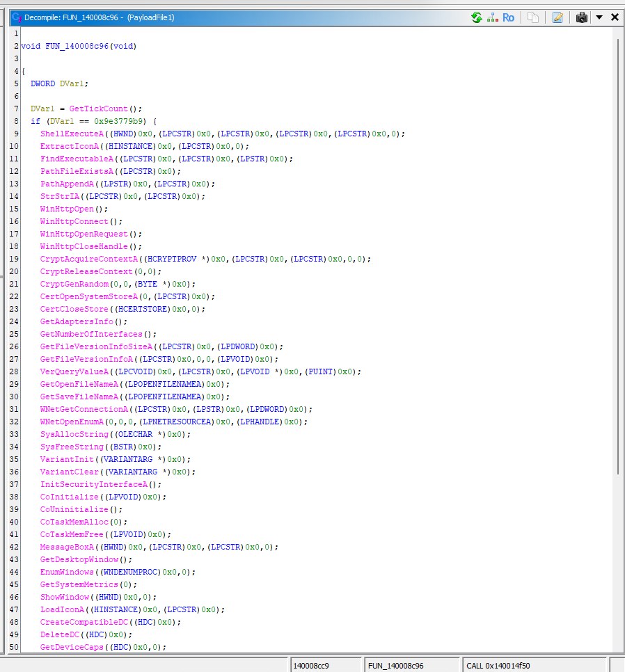Click on ExtractIconA
This screenshot has height=672, width=625.
pos(70,146)
